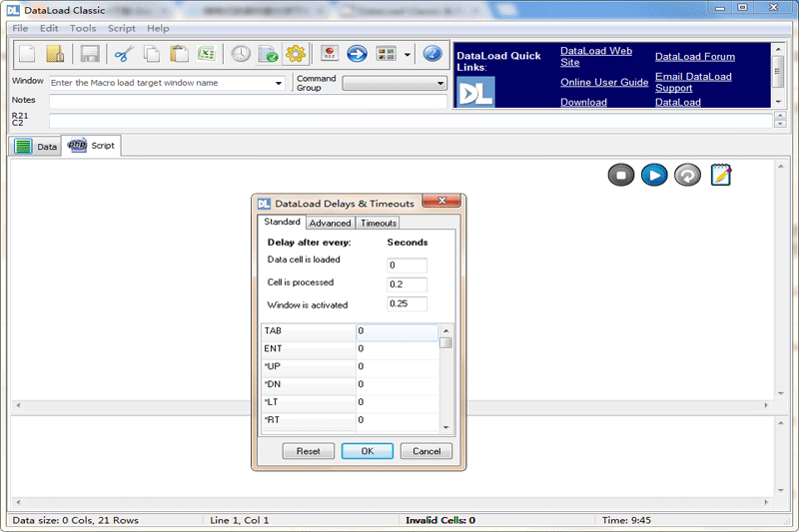Viewport: 799px width, 532px height.
Task: Click the notepad with pencil icon
Action: (x=721, y=175)
